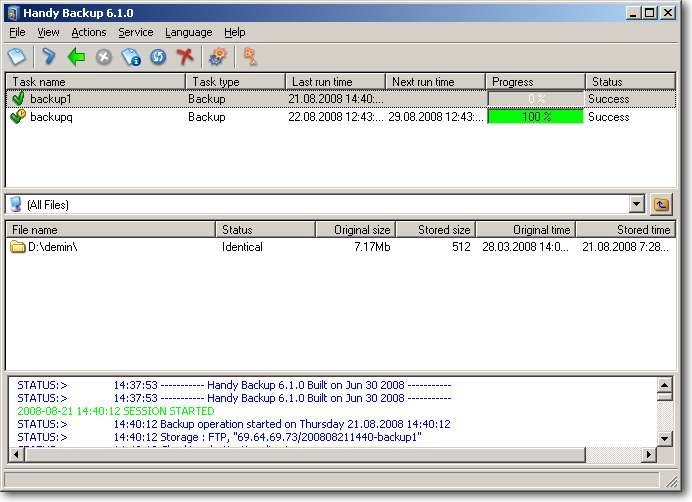Click the red X delete task icon
The width and height of the screenshot is (692, 502).
(185, 57)
